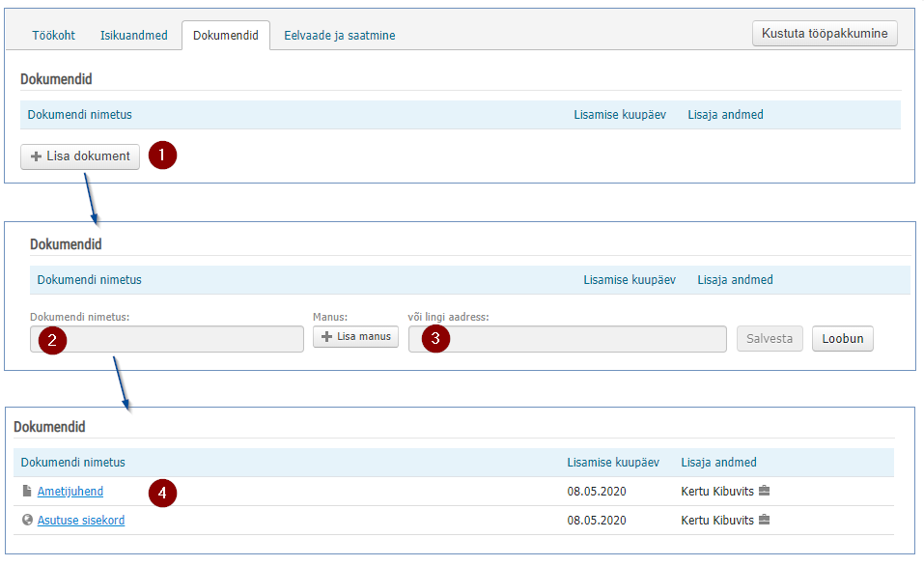Click the red step 1 marker

click(x=162, y=156)
